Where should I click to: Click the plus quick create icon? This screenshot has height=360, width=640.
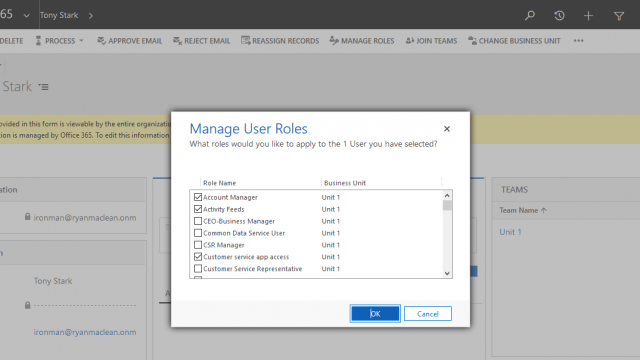point(588,16)
